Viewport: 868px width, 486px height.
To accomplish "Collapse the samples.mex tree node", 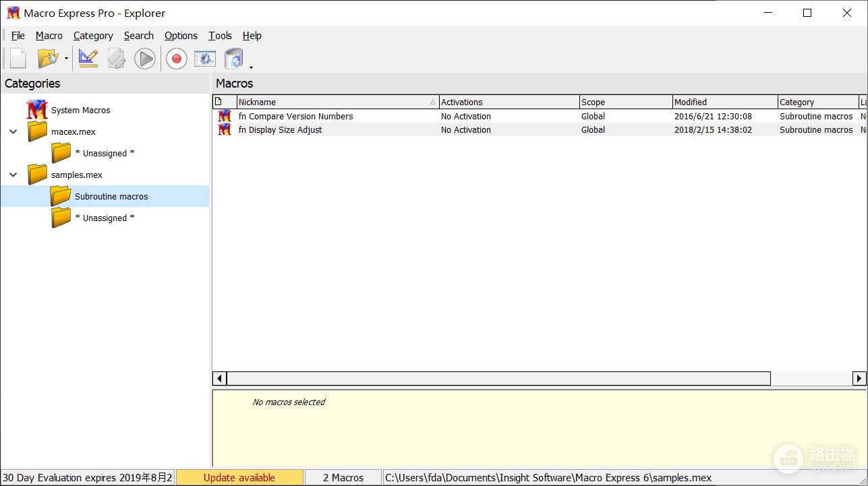I will [13, 175].
